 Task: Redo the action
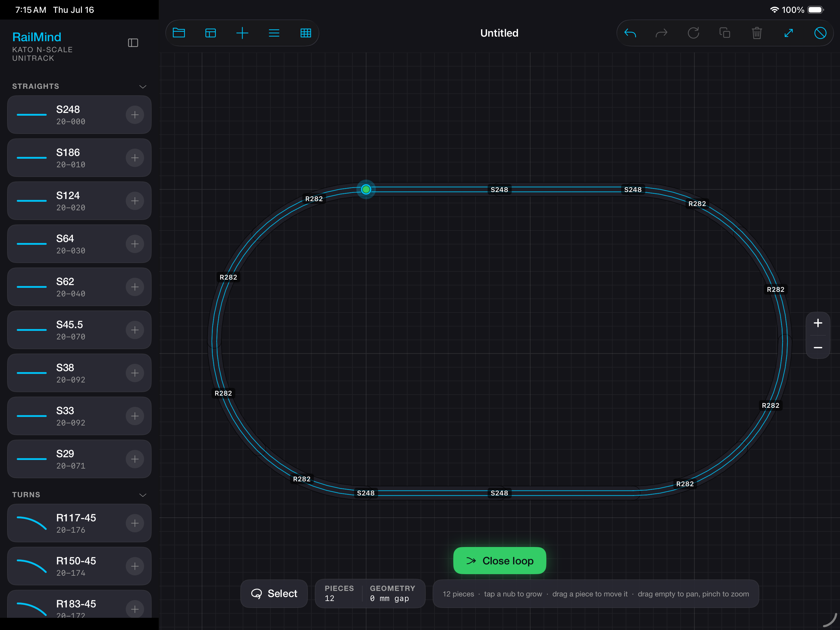[661, 33]
